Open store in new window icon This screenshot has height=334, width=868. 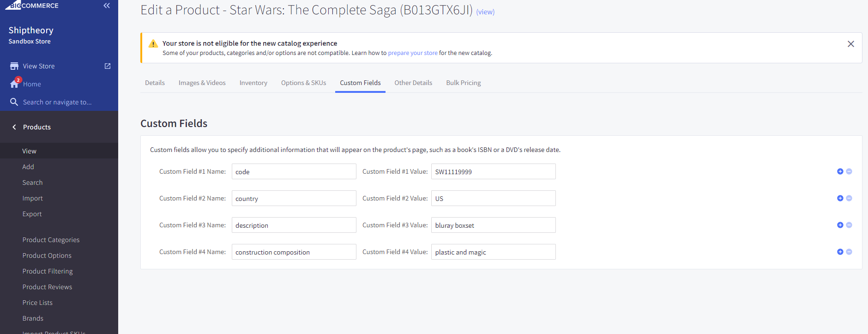pos(108,66)
